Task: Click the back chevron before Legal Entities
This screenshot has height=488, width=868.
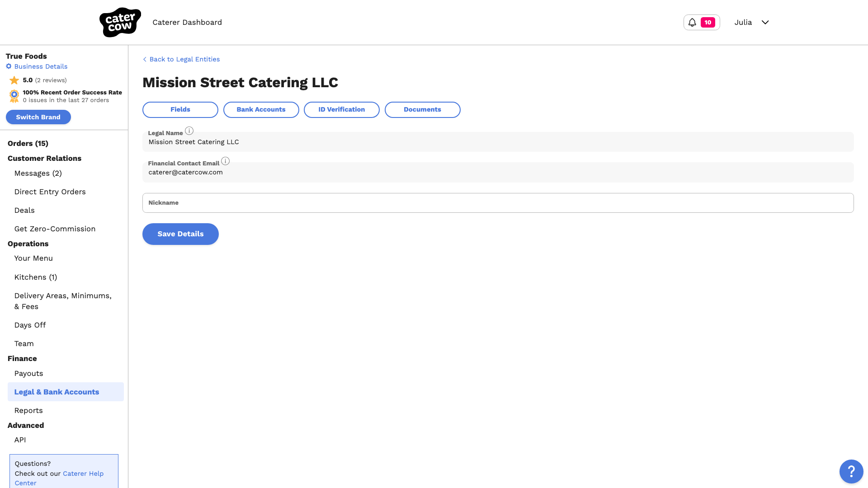Action: coord(145,59)
